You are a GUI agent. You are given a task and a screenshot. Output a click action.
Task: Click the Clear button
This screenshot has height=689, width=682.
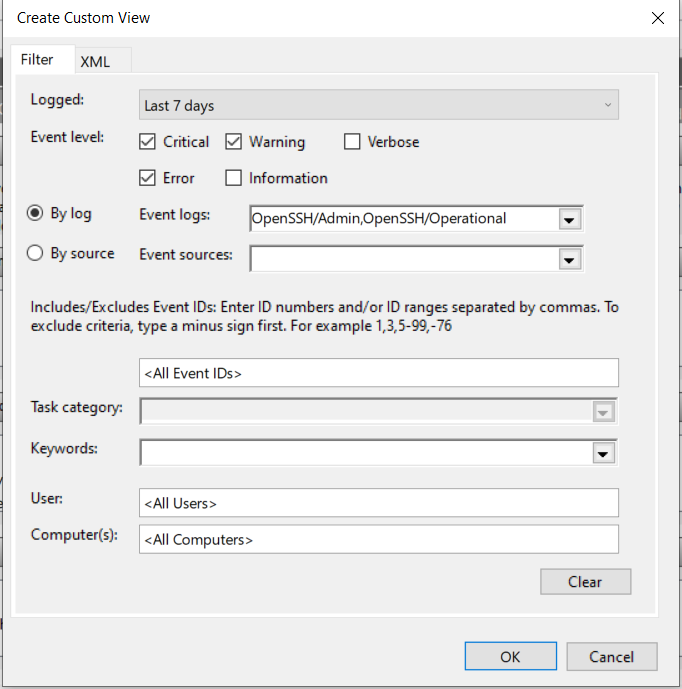coord(585,582)
